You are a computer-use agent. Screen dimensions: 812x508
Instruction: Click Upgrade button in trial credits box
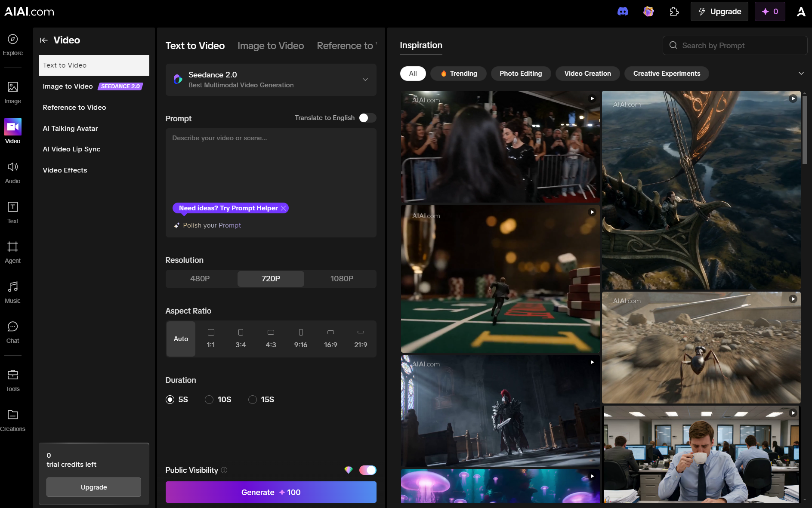[x=94, y=487]
